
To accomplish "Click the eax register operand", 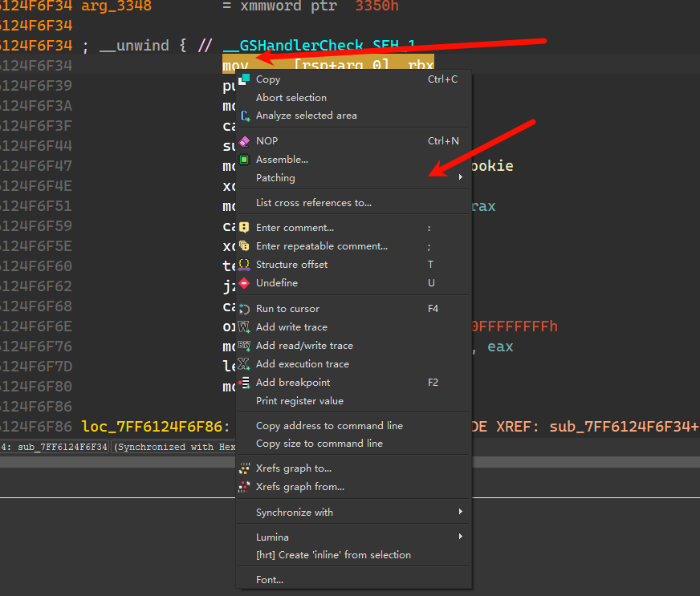I will coord(500,347).
